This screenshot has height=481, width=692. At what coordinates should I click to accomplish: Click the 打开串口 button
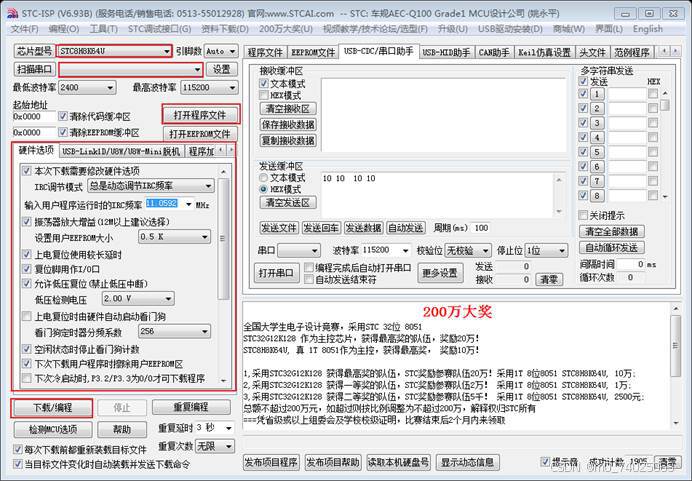276,273
